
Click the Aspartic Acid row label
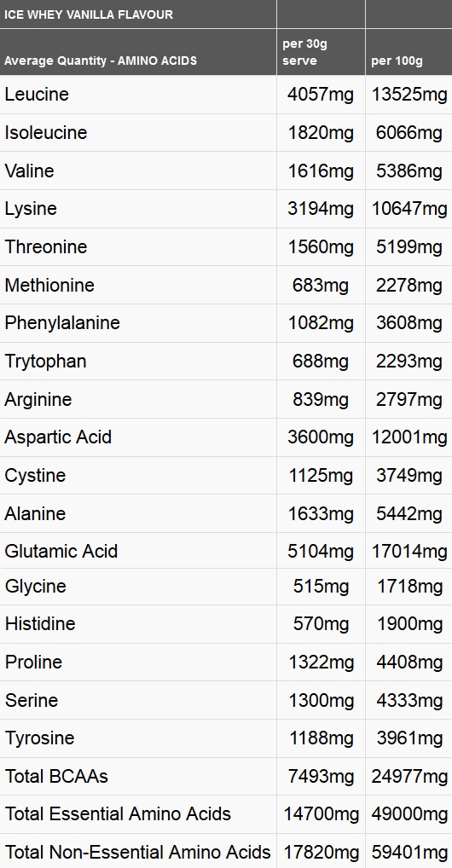click(x=58, y=437)
